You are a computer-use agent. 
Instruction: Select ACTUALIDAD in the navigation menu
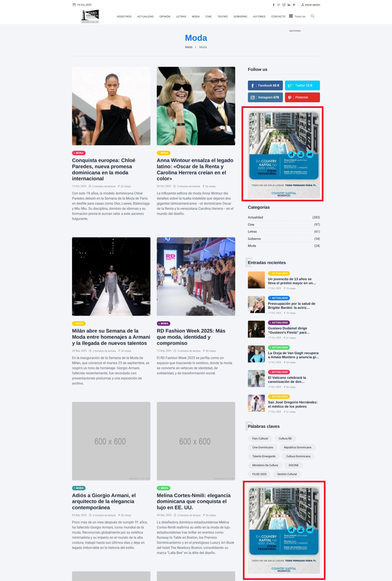(145, 17)
